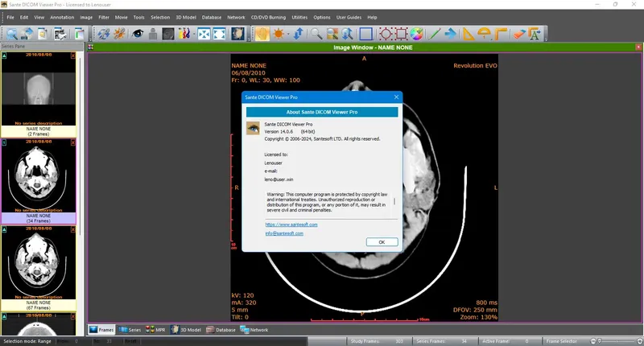The width and height of the screenshot is (644, 346).
Task: Click the eraser tool icon
Action: (x=519, y=34)
